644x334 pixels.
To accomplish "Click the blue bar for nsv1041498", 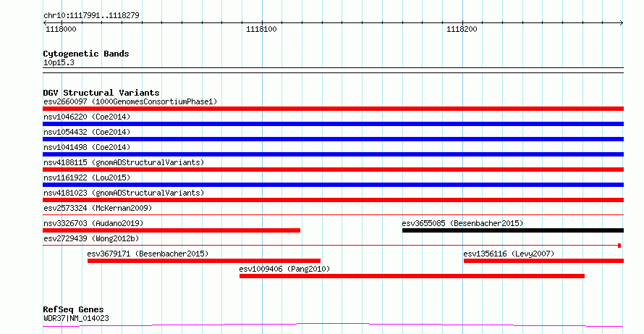I will (333, 154).
